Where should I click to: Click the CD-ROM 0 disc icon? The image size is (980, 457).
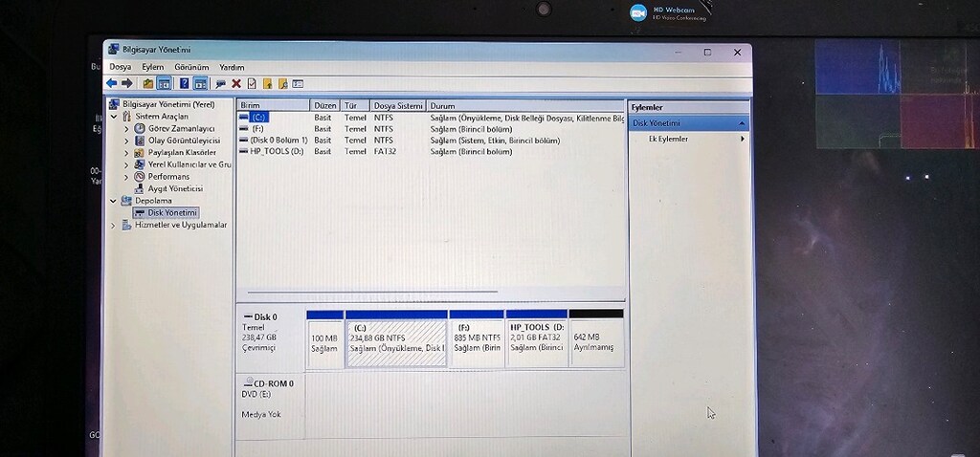tap(249, 382)
